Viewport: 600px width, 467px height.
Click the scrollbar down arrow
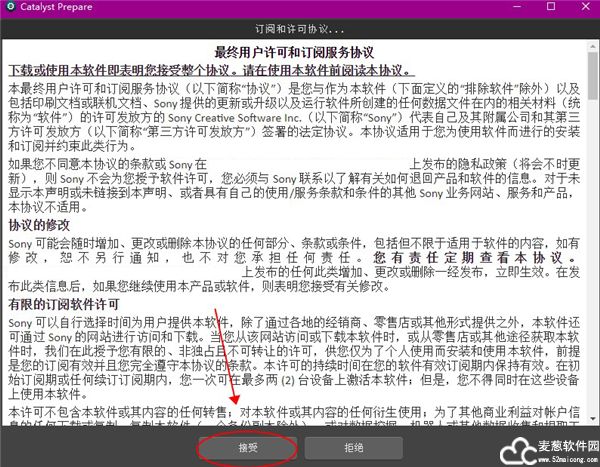[593, 419]
